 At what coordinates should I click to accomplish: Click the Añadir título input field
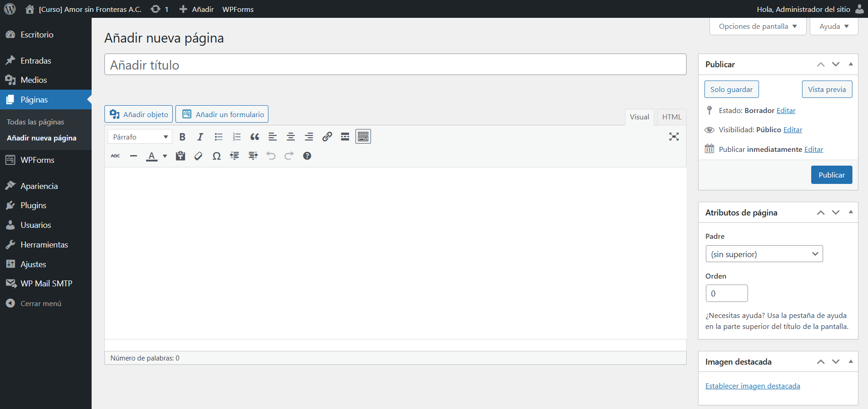(395, 65)
